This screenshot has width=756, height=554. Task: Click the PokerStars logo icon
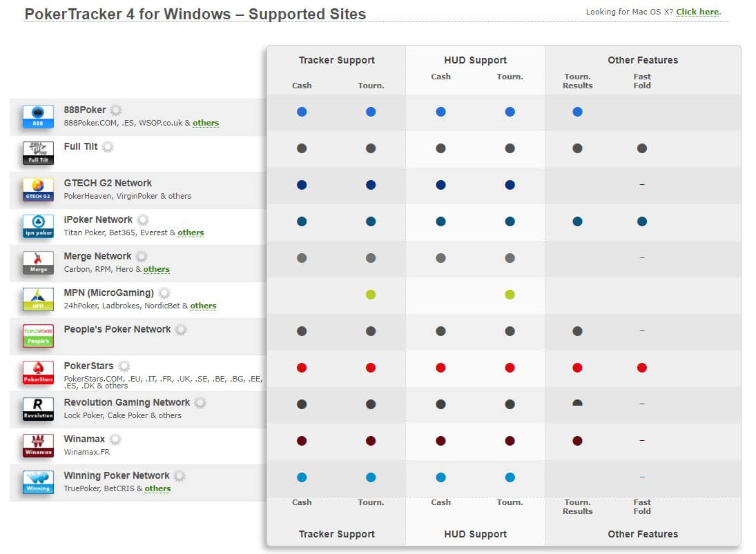point(38,373)
